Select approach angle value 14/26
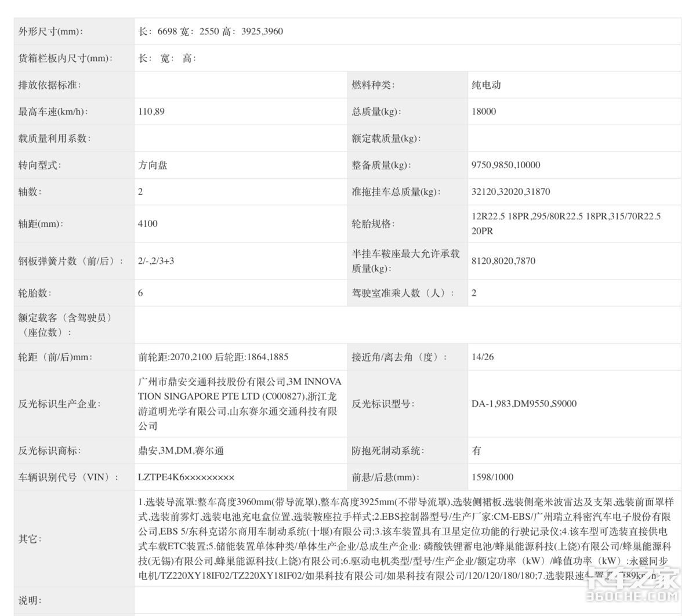This screenshot has width=696, height=616. pyautogui.click(x=483, y=357)
